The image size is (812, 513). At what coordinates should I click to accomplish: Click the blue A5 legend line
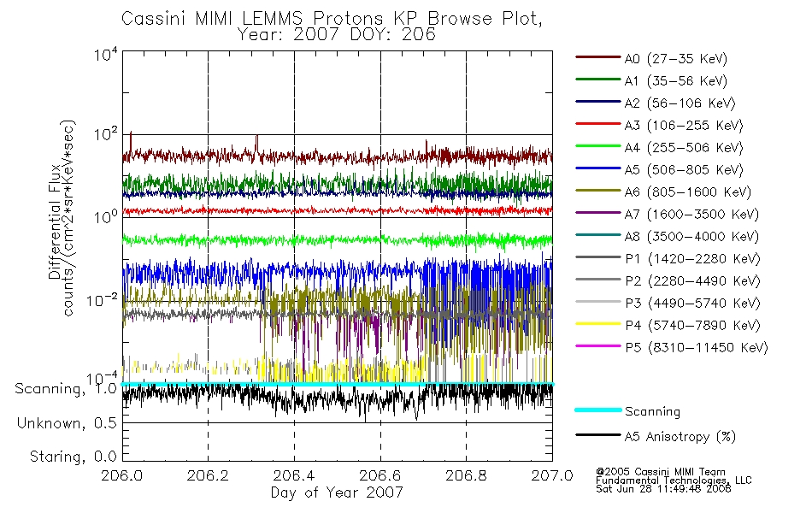[598, 168]
